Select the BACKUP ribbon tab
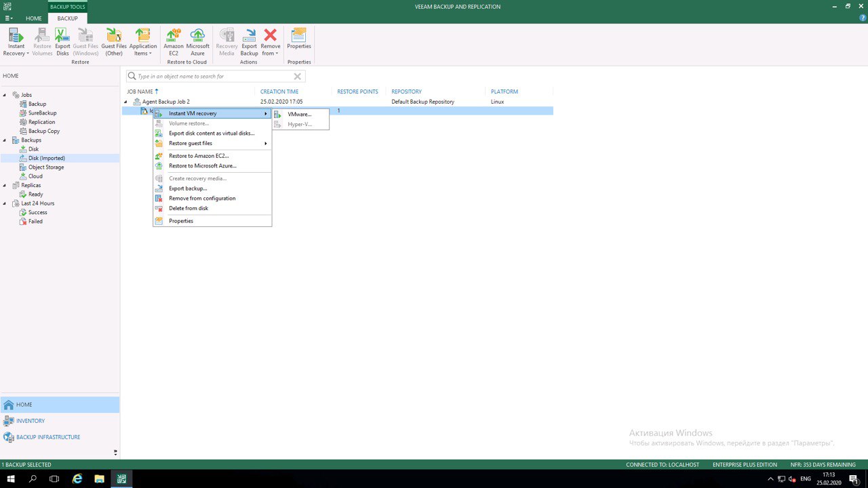The image size is (868, 488). pos(67,18)
